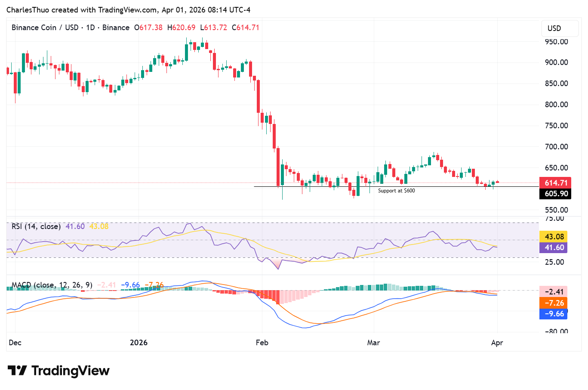Screen dimensions: 588x390
Task: Select the Apr marker on the date axis
Action: pos(497,343)
